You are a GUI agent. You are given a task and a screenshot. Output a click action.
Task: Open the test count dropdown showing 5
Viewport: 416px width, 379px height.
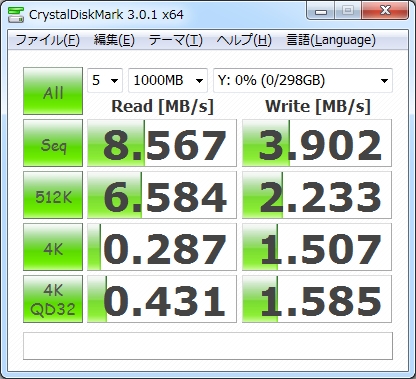[x=105, y=80]
